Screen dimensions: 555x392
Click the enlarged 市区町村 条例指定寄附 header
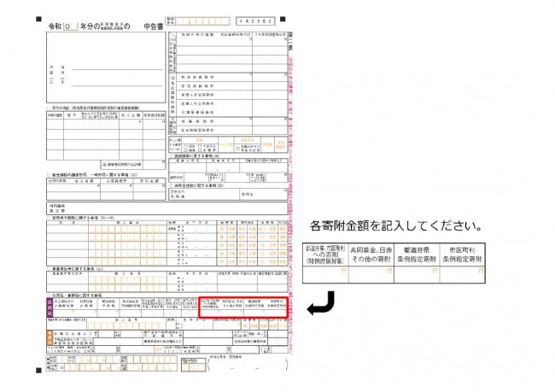click(462, 255)
